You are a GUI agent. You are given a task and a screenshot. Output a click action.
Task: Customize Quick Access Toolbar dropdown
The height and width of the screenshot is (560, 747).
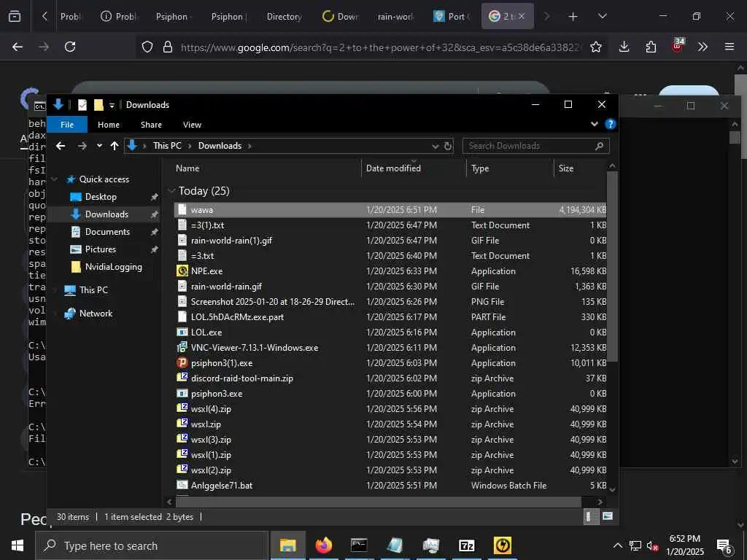(112, 105)
